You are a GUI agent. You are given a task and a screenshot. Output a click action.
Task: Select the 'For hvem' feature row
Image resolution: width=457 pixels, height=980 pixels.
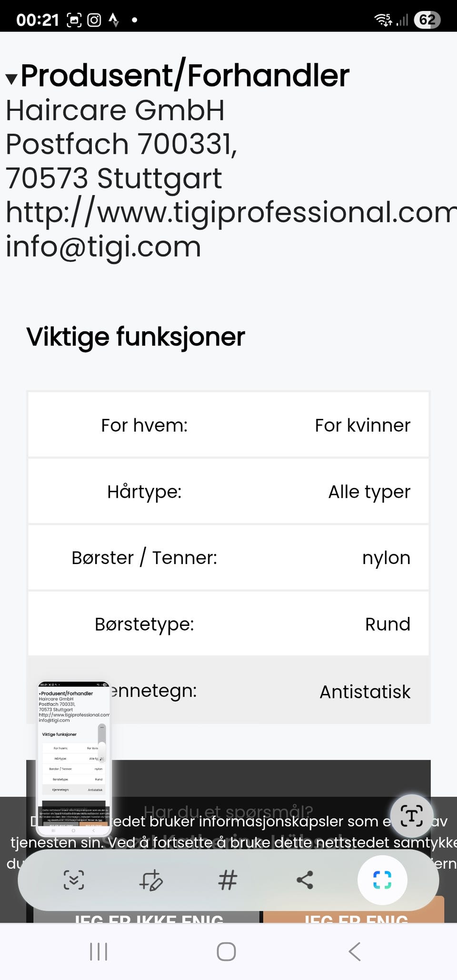228,425
